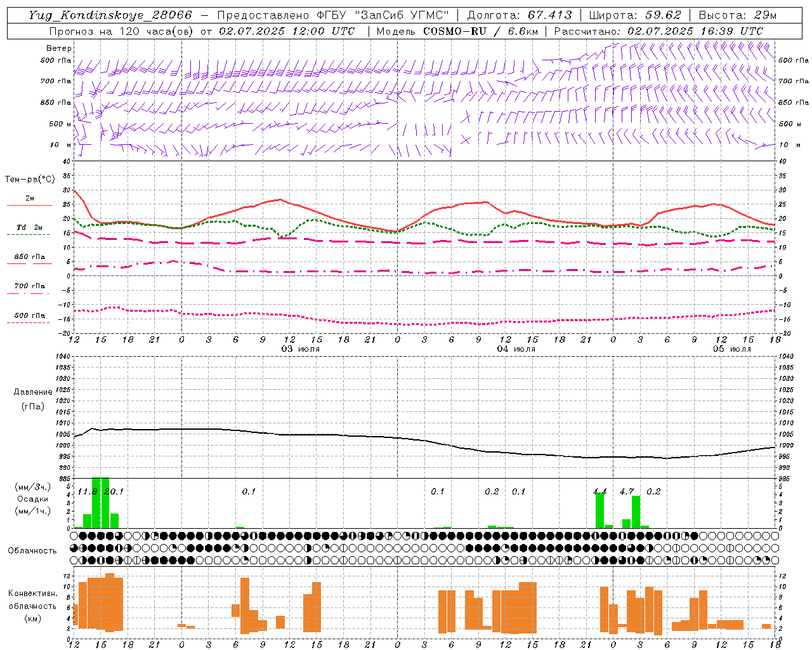Click the dashed 850 гПа temperature legend line
812x650 pixels.
point(29,263)
